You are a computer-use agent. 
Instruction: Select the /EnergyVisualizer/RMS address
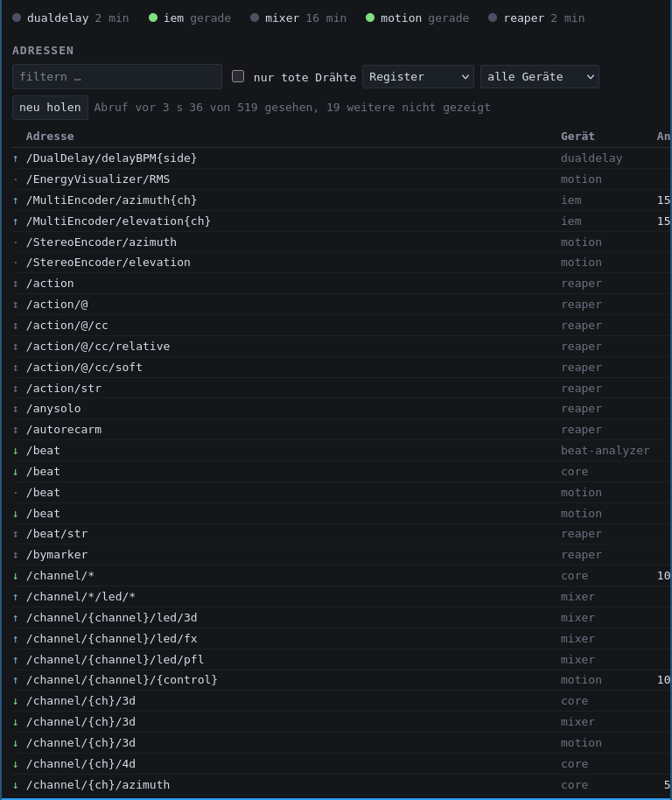pyautogui.click(x=98, y=179)
